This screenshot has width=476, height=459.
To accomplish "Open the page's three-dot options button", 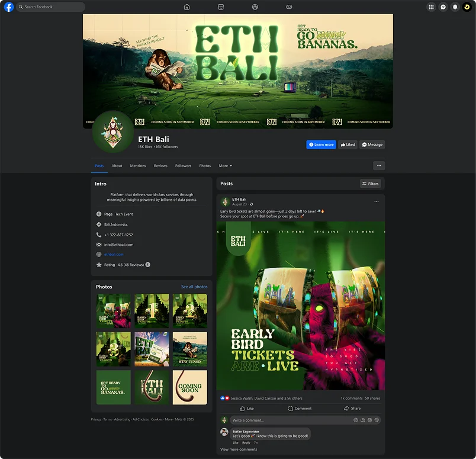I will click(x=379, y=166).
